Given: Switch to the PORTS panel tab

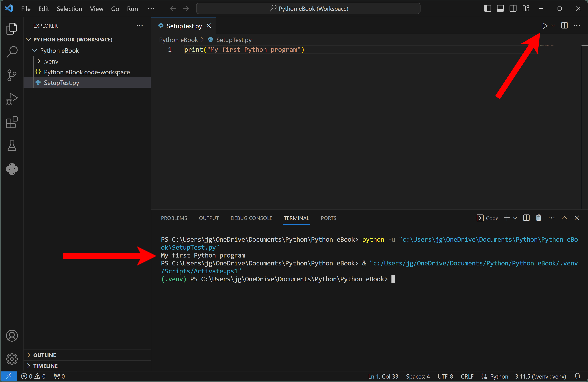Looking at the screenshot, I should click(x=328, y=218).
